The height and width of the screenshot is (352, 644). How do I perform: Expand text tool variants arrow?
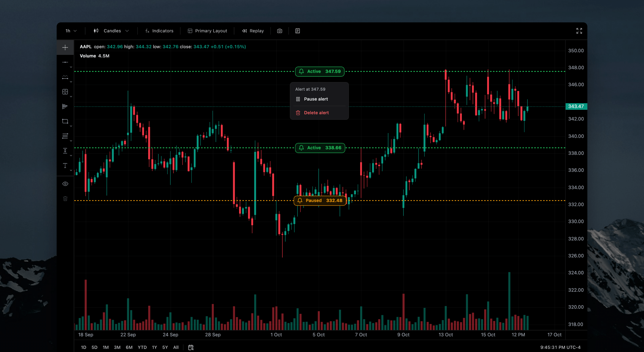(x=71, y=170)
